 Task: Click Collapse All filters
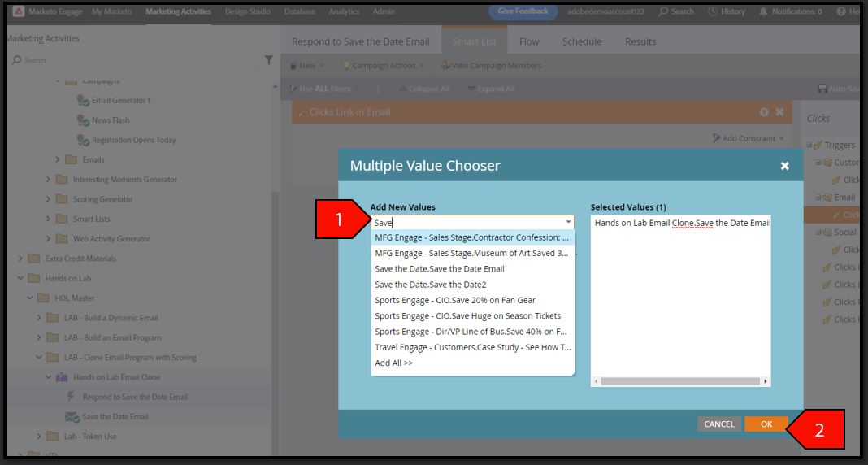coord(423,89)
